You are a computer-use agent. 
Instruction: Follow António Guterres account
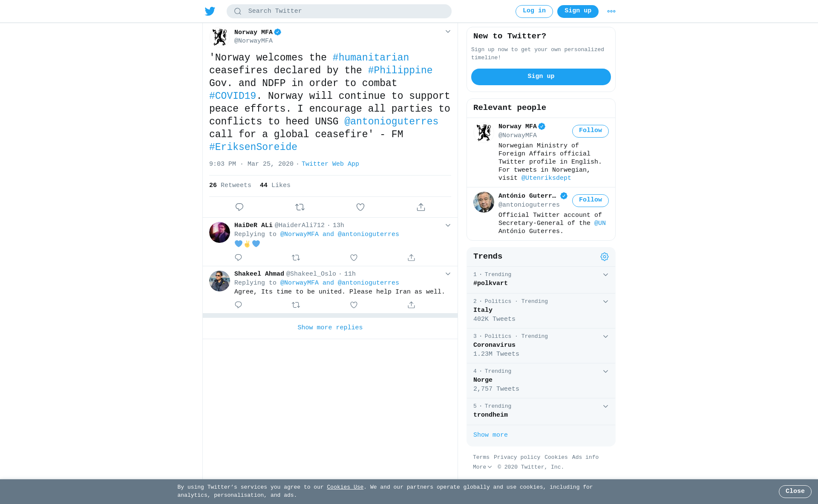tap(590, 201)
